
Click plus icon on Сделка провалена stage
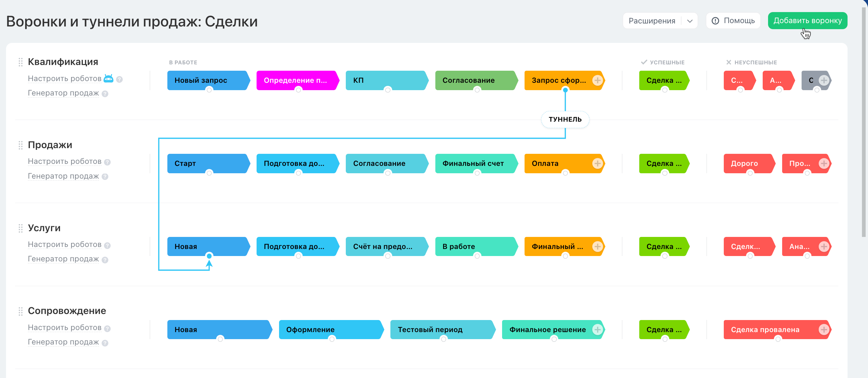(824, 329)
